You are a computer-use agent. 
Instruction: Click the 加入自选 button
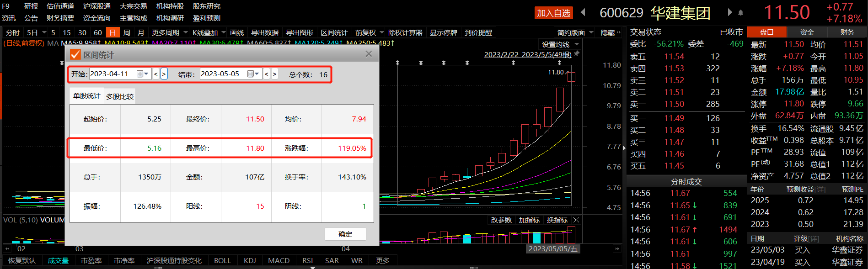[553, 13]
